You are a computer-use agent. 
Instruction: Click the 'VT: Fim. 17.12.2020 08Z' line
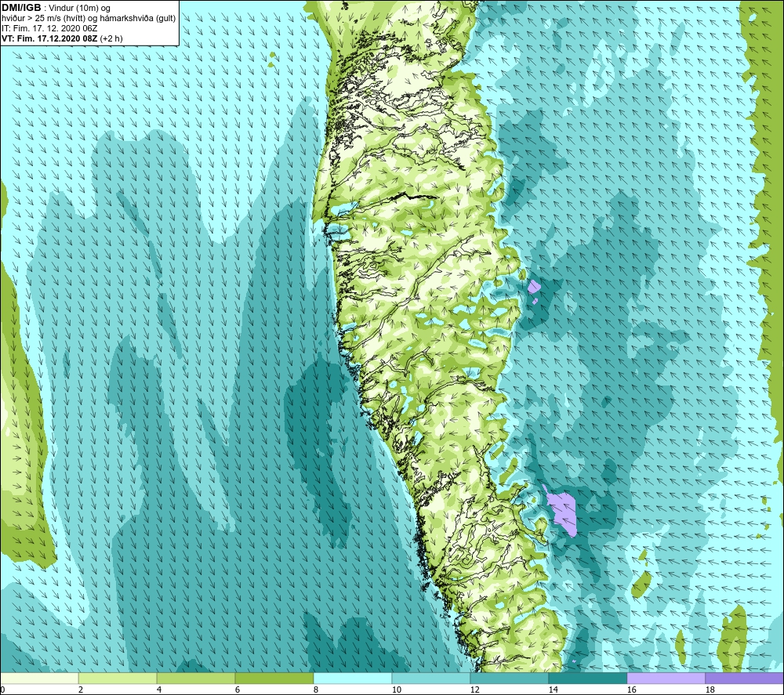point(50,38)
